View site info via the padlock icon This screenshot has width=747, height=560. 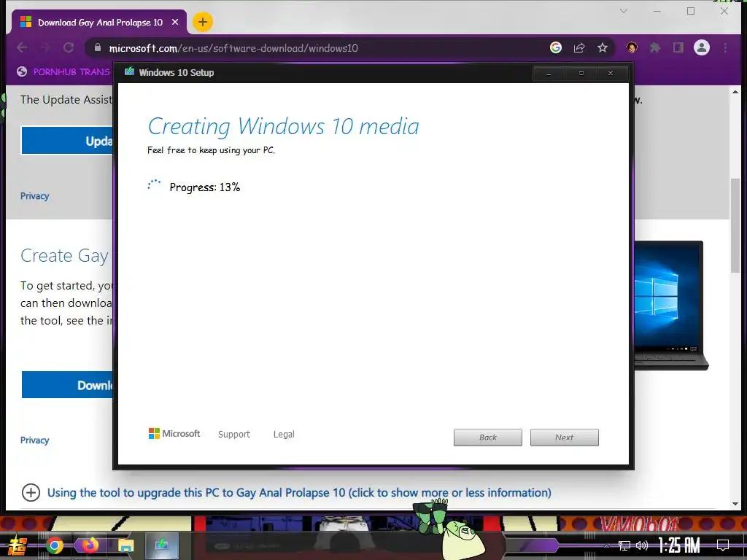(98, 47)
